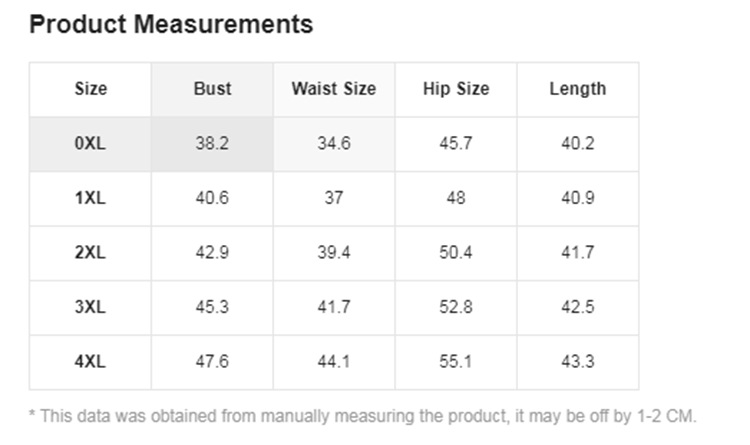Select the 50.4 hip cell for 2XL
Viewport: 750px width, 445px height.
pyautogui.click(x=456, y=253)
